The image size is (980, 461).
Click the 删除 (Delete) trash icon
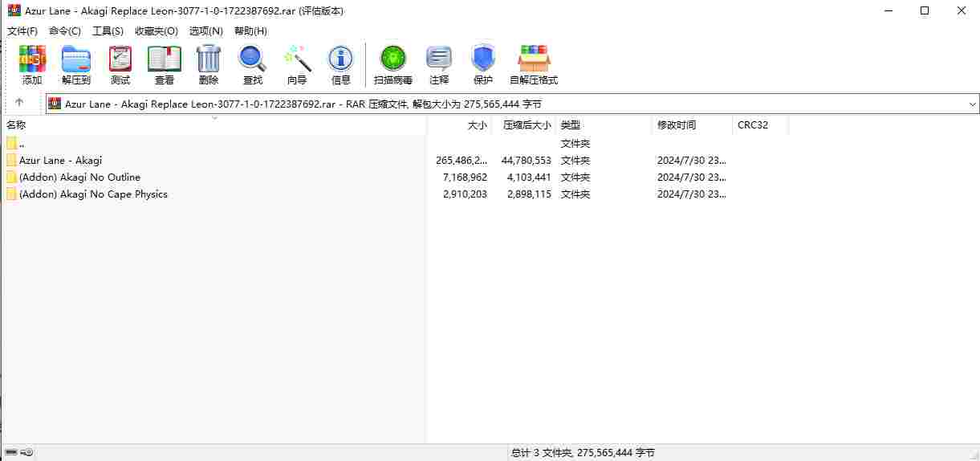[x=209, y=59]
